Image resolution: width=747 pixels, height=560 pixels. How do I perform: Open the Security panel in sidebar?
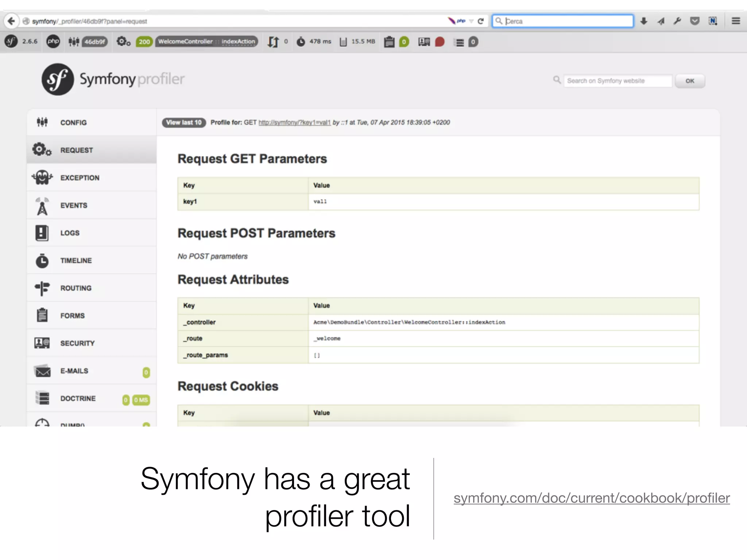[92, 343]
